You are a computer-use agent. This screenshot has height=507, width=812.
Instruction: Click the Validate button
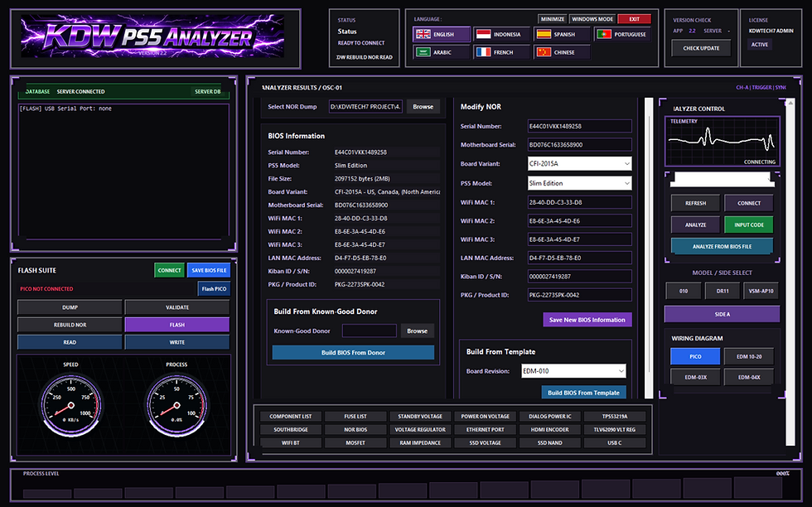[177, 307]
